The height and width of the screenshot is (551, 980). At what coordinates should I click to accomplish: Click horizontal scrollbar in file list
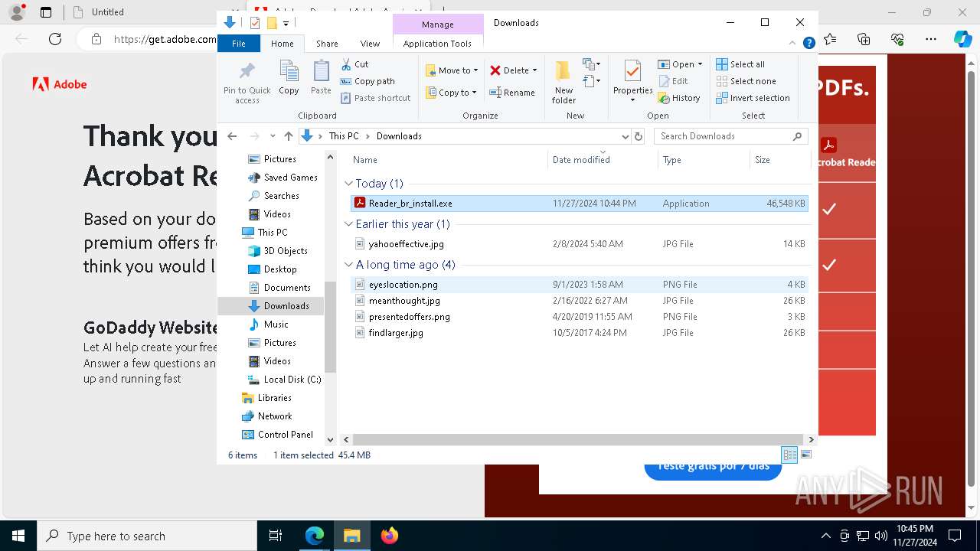coord(578,440)
